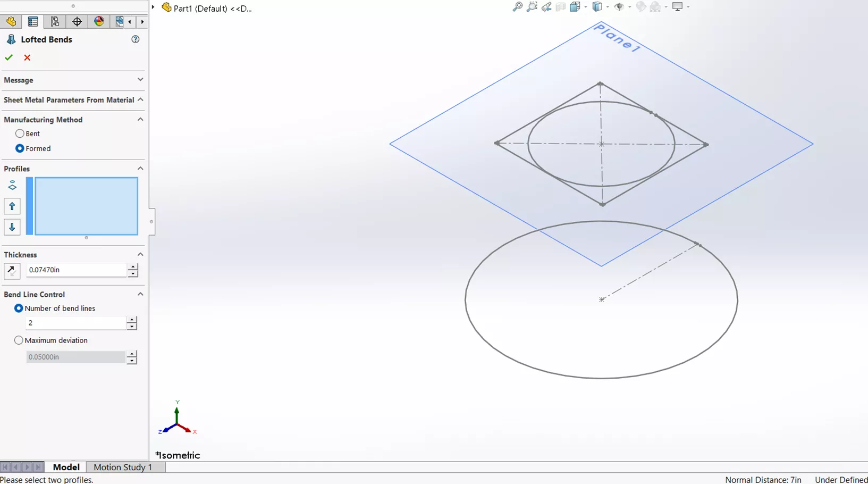Image resolution: width=868 pixels, height=484 pixels.
Task: Switch to the PropertyManager tab
Action: pyautogui.click(x=33, y=22)
